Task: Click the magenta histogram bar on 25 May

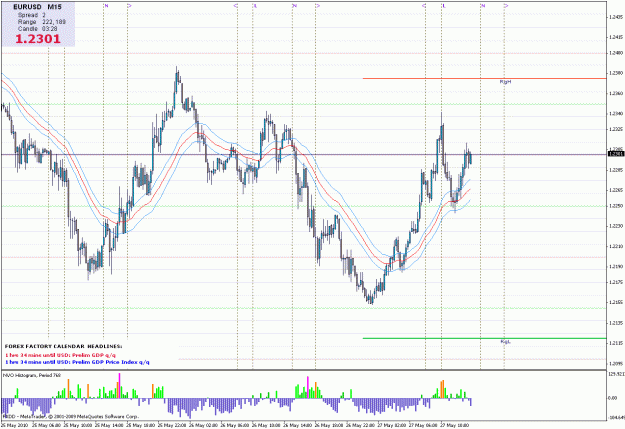Action: tap(120, 386)
